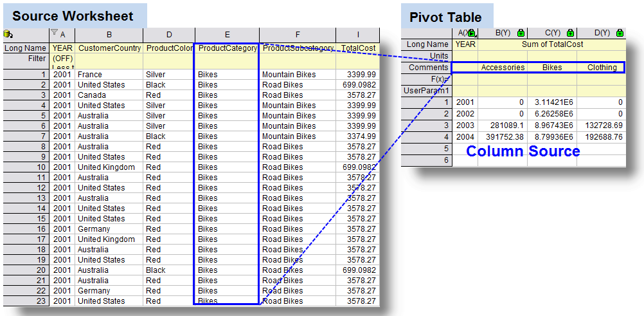Click the green lock icon on pivot column A(X)
This screenshot has width=644, height=316.
(x=471, y=33)
